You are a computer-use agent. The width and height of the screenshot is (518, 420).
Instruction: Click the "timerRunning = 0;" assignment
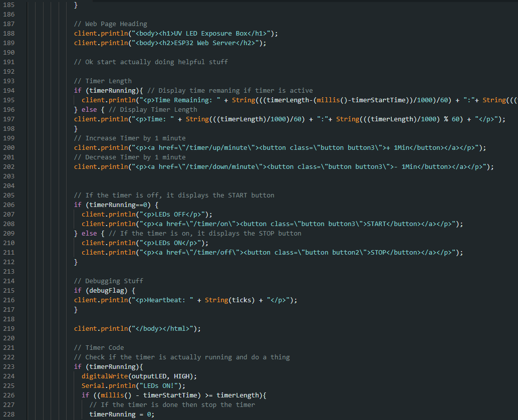tap(122, 414)
